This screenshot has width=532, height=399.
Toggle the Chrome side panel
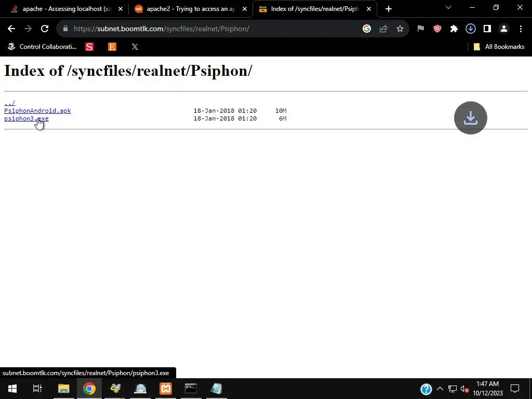[487, 29]
